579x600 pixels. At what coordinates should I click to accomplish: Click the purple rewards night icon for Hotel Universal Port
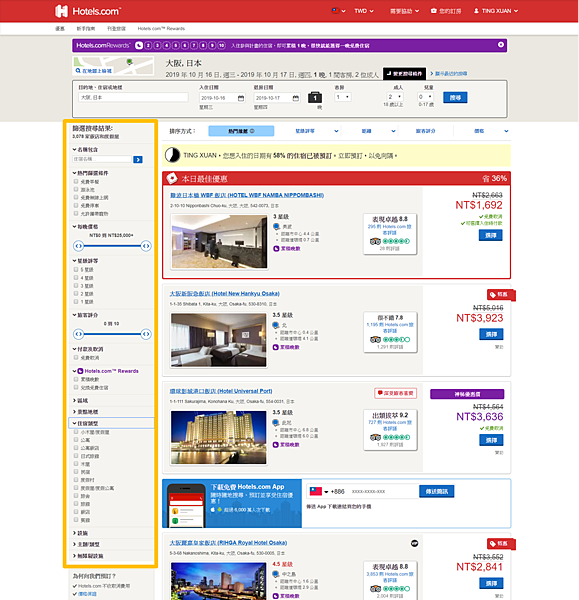pos(276,445)
